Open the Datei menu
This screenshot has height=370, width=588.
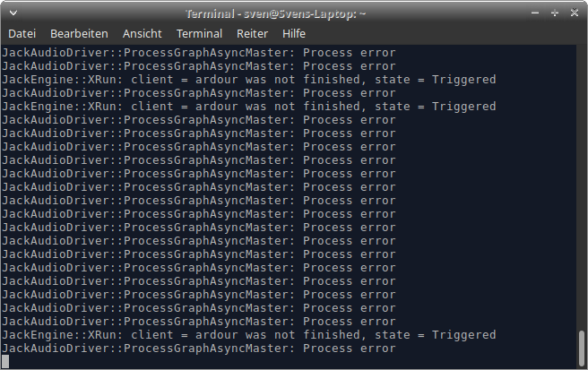coord(22,33)
